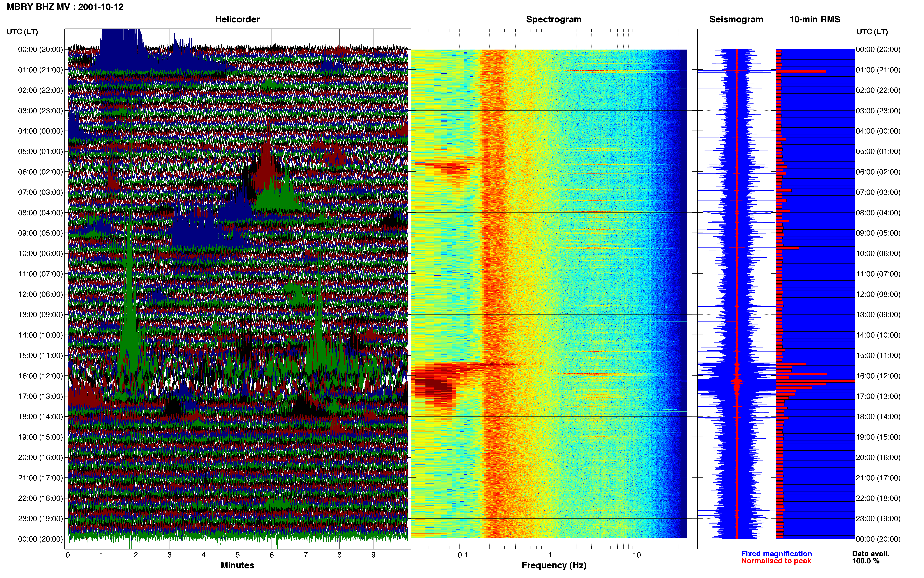This screenshot has height=578, width=924.
Task: Click the left UTC (LT) axis label
Action: (x=22, y=32)
